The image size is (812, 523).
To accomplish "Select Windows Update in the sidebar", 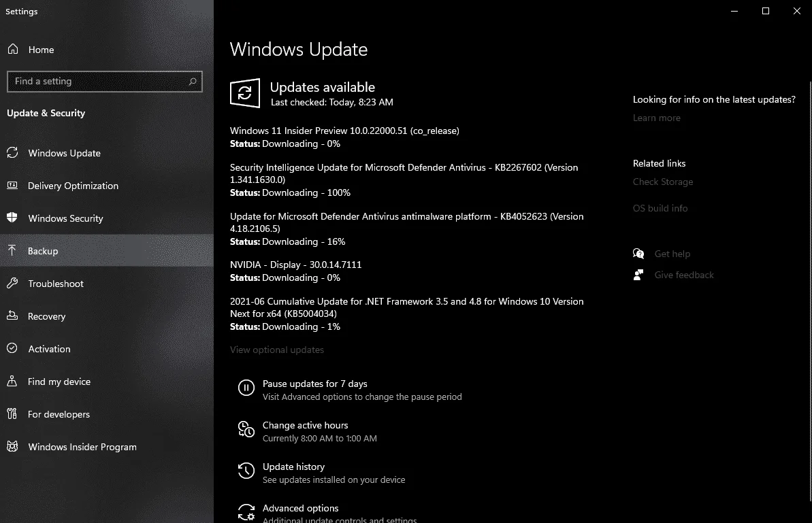I will click(x=107, y=152).
